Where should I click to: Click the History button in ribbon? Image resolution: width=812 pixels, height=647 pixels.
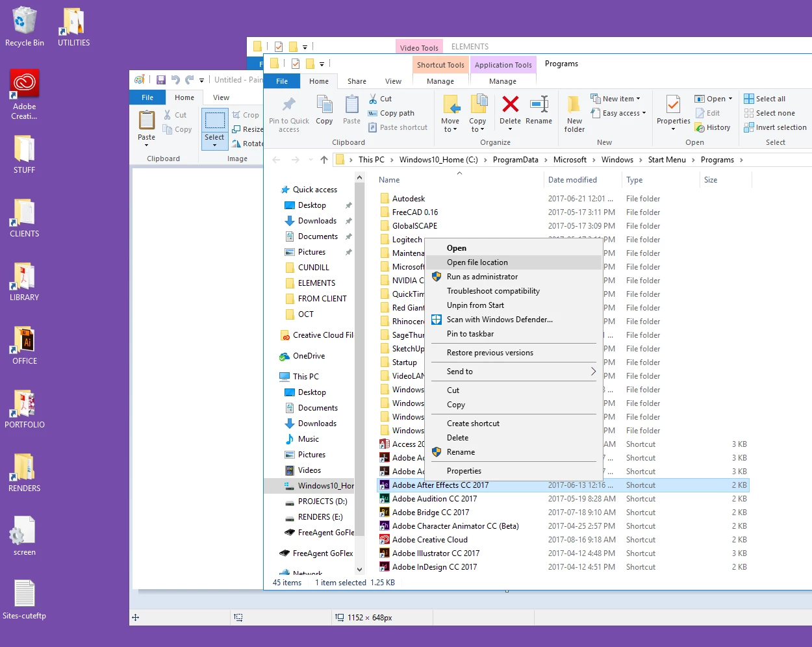[x=713, y=127]
